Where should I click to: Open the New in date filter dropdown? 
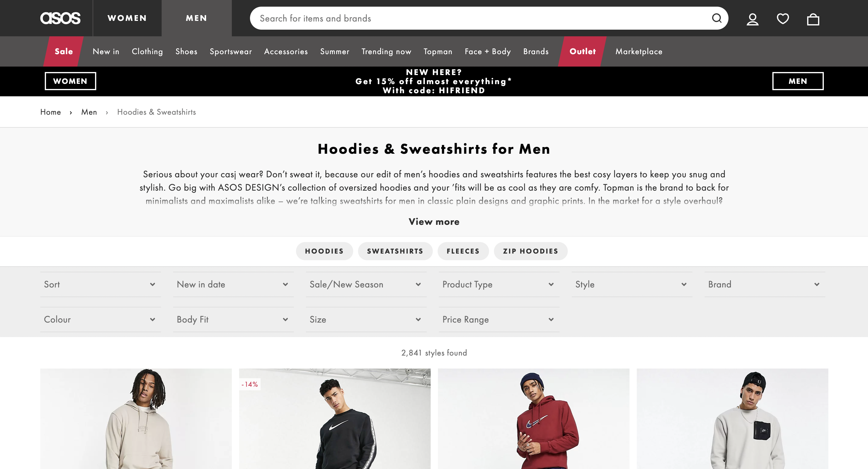(x=233, y=284)
